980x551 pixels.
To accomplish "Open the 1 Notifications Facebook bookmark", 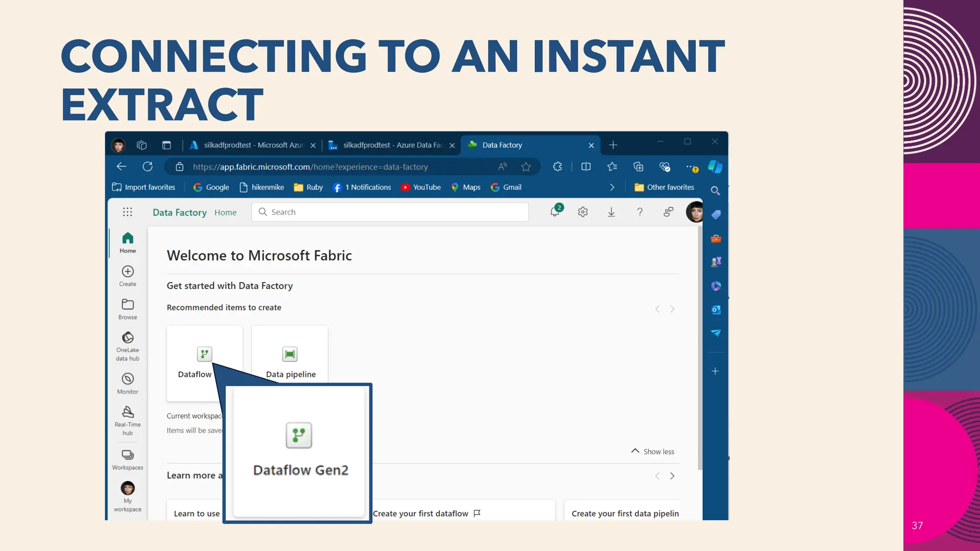I will [362, 187].
